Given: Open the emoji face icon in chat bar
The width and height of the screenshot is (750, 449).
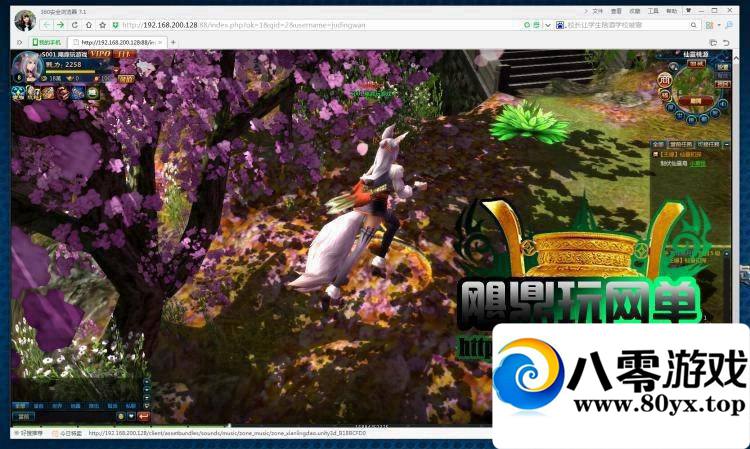Looking at the screenshot, I should click(121, 416).
